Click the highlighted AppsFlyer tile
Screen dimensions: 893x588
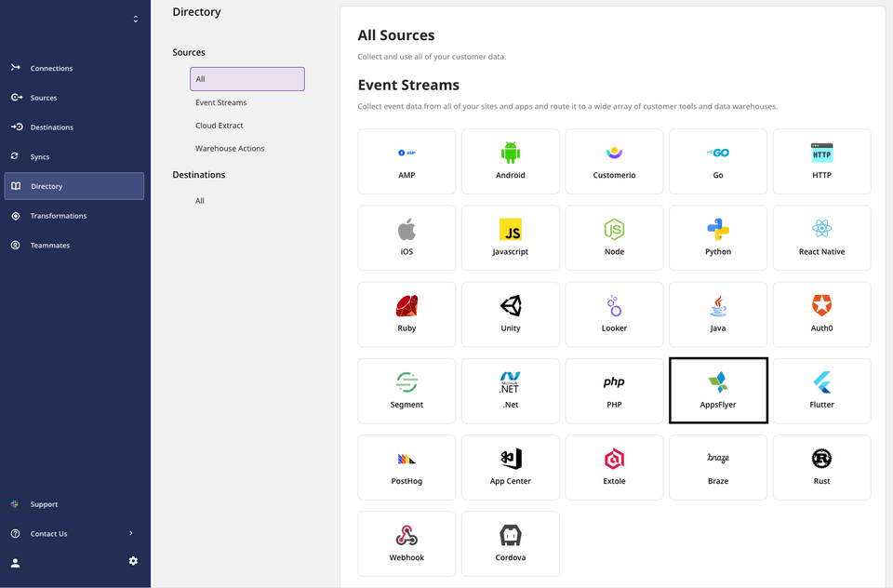pyautogui.click(x=717, y=390)
